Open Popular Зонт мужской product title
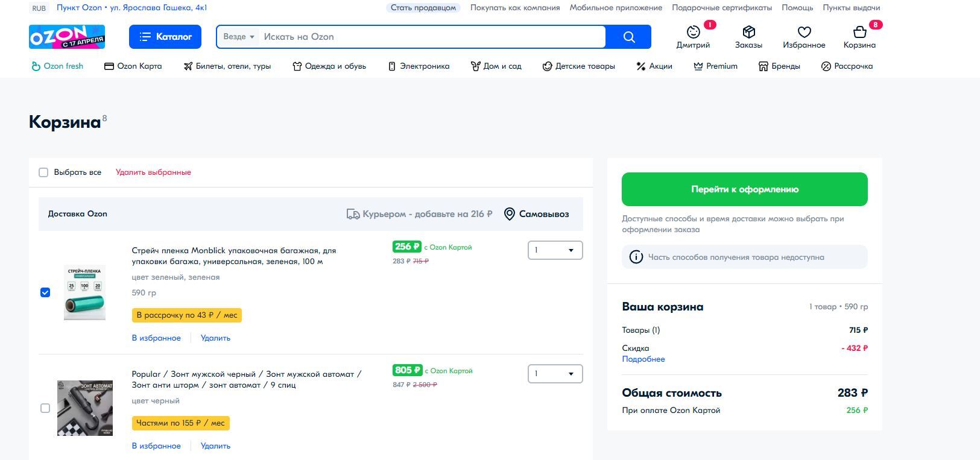The image size is (980, 460). click(247, 380)
